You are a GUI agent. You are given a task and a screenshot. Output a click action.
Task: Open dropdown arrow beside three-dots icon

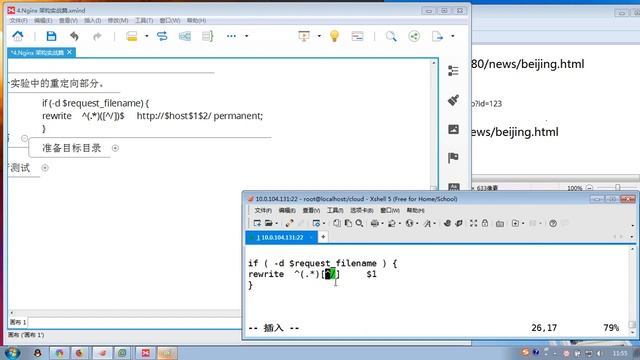coord(247,36)
